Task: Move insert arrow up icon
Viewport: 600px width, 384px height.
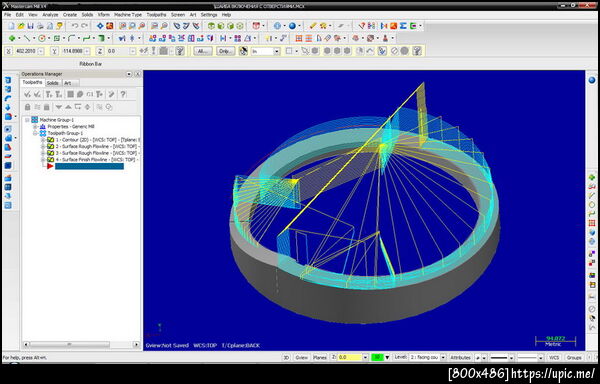Action: tap(68, 107)
